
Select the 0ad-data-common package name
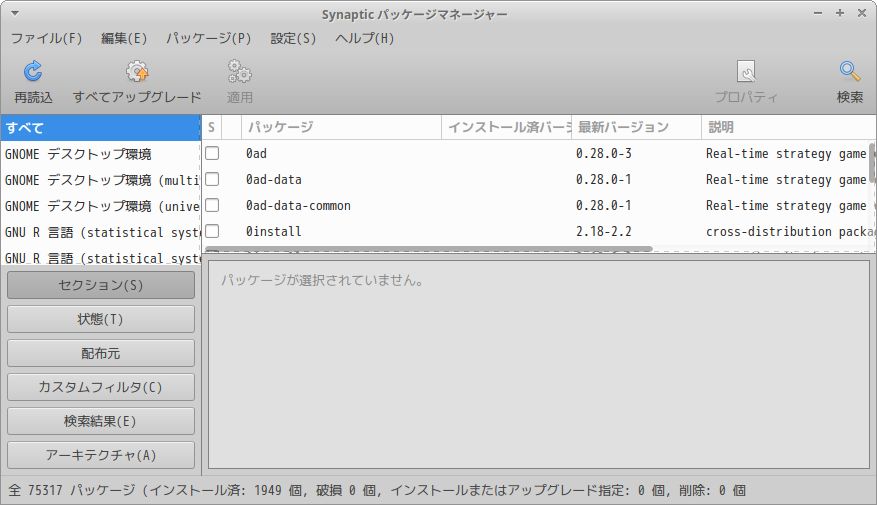(298, 205)
